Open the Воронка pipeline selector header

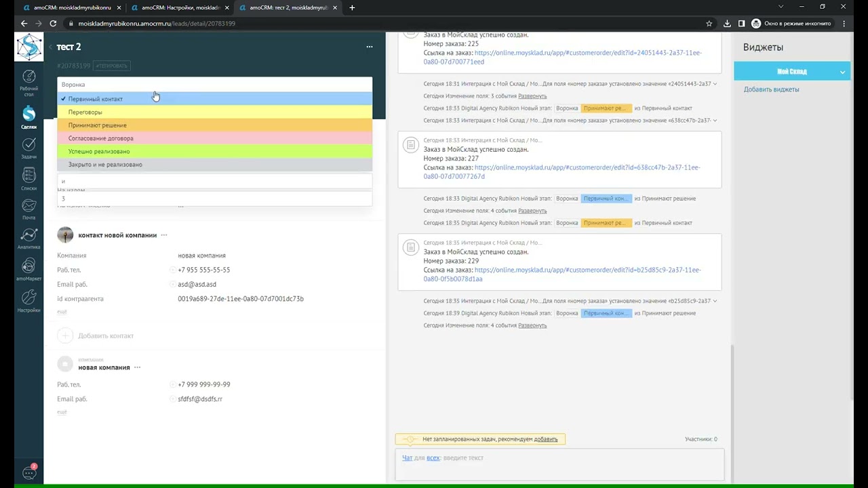pos(215,85)
